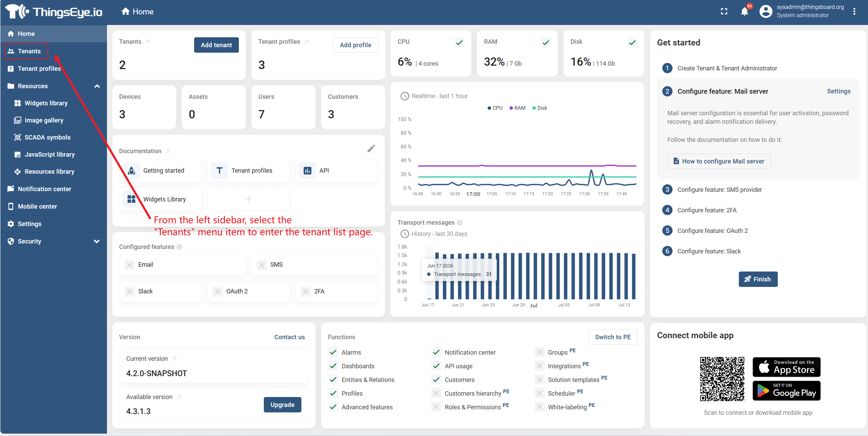Open Settings link for Mail server
This screenshot has height=436, width=868.
839,91
